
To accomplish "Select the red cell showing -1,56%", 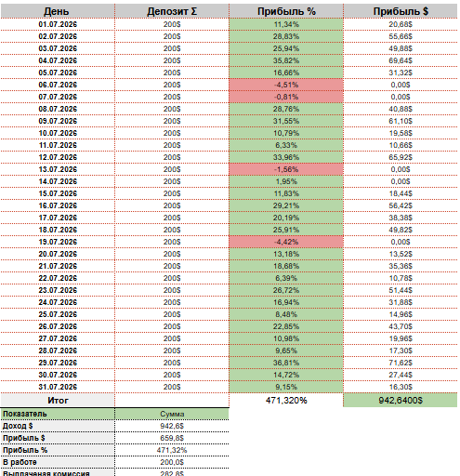I will click(x=286, y=169).
